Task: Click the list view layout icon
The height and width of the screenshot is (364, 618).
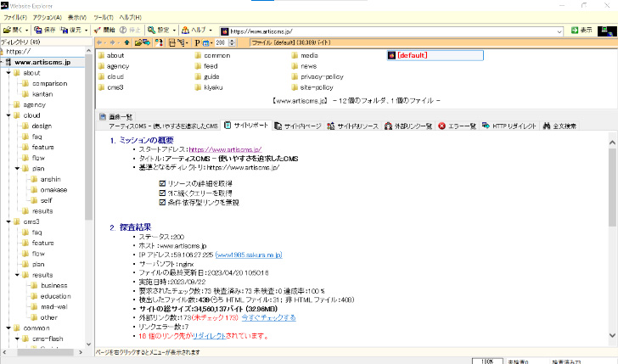Action: pyautogui.click(x=171, y=42)
